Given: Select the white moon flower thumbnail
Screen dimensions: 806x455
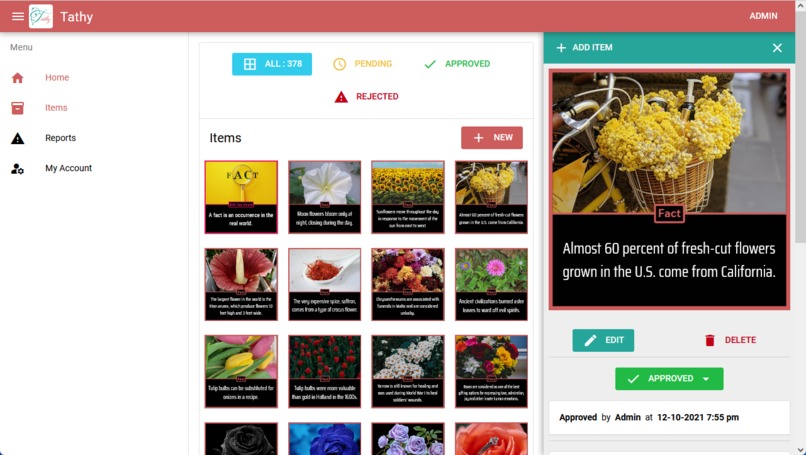Looking at the screenshot, I should 324,197.
